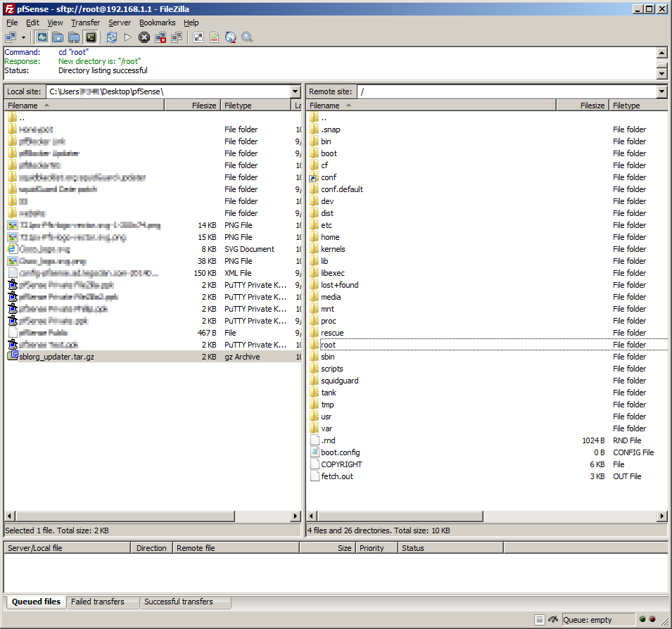
Task: Search for files recursively
Action: (x=247, y=38)
